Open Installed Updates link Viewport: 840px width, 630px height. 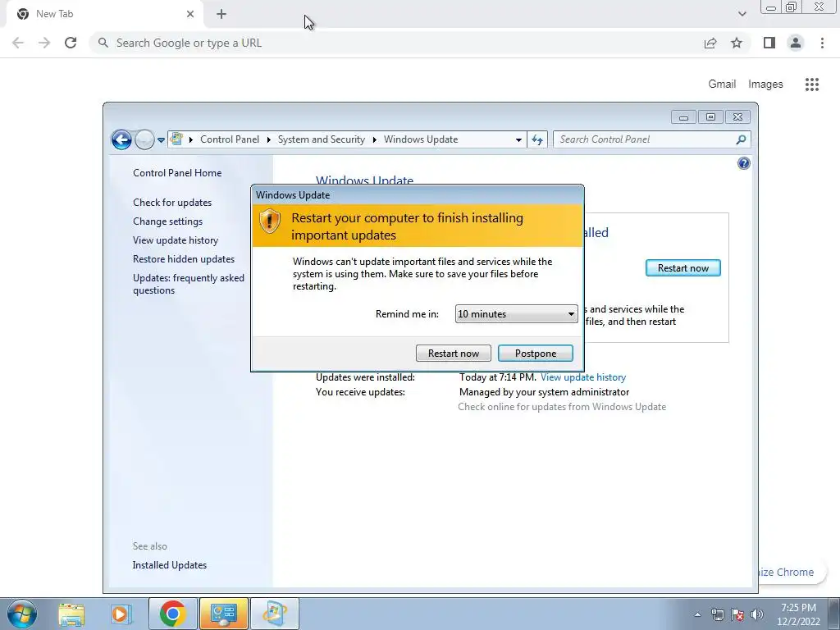coord(169,564)
